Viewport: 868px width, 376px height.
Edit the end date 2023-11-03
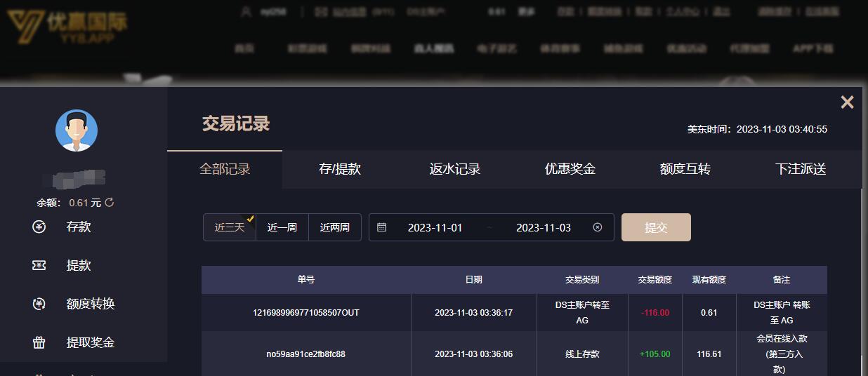pyautogui.click(x=544, y=227)
